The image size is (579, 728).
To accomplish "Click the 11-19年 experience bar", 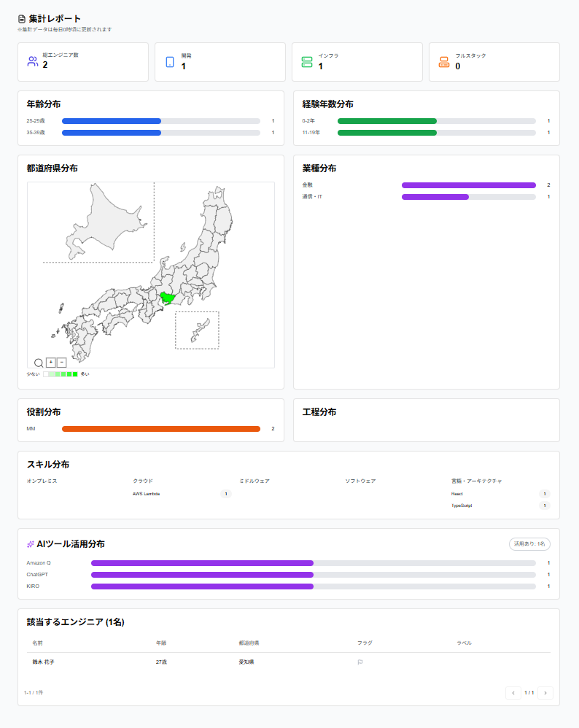I will [437, 133].
